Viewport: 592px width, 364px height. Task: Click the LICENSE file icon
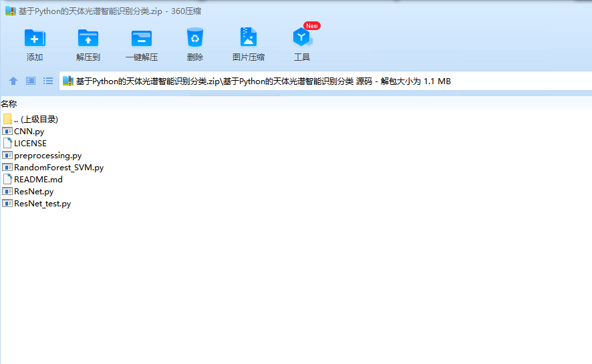tap(7, 143)
